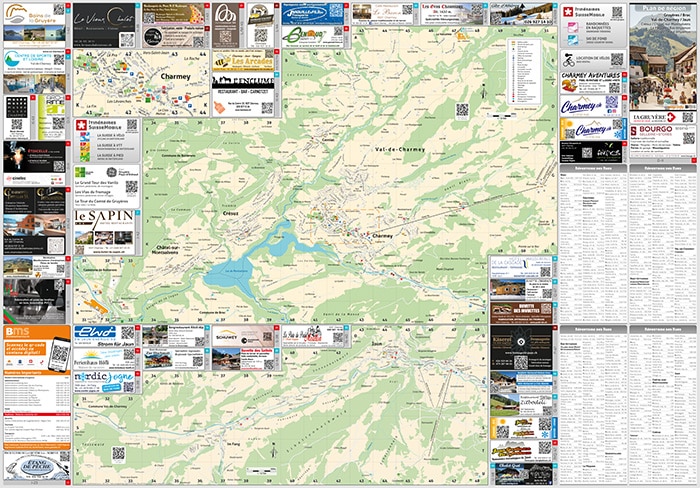Click the Plan de région cover title

coord(663,8)
